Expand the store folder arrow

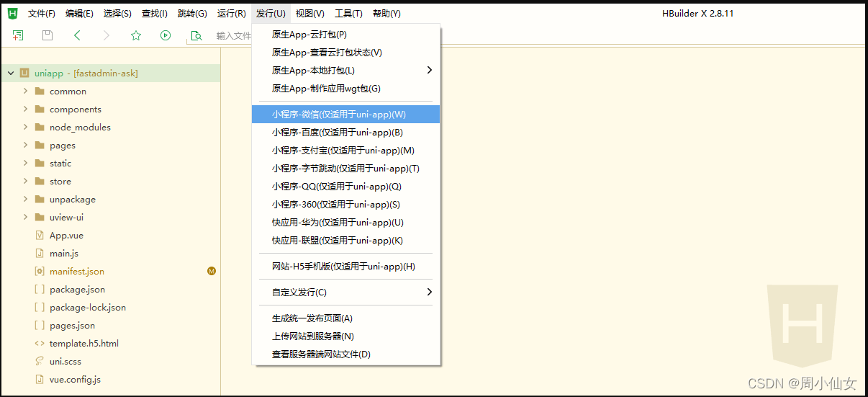tap(25, 182)
